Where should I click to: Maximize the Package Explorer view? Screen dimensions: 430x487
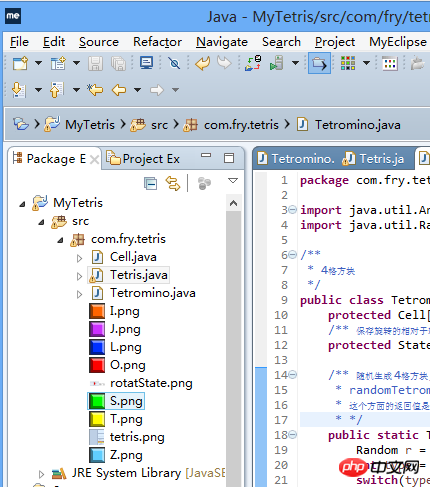(x=229, y=158)
